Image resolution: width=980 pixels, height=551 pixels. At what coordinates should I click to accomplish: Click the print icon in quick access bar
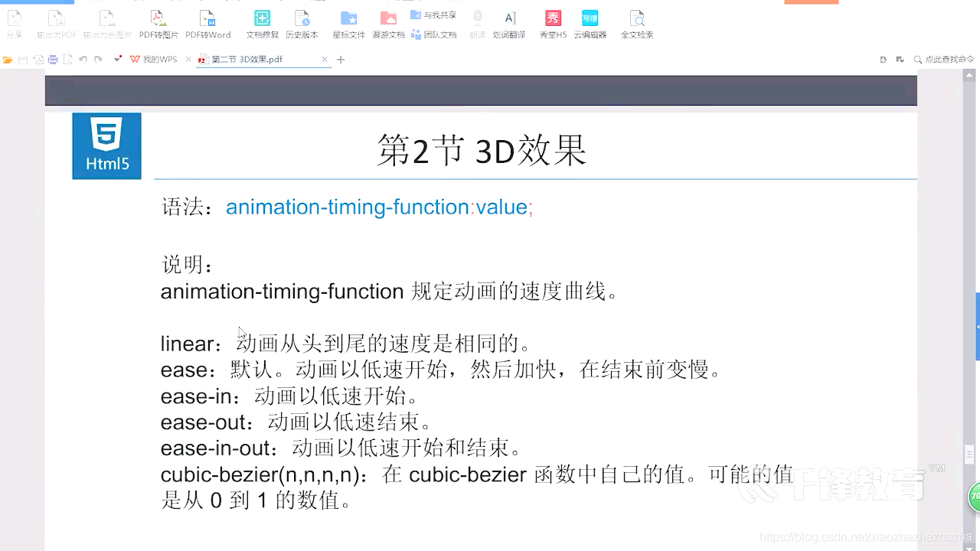point(53,59)
